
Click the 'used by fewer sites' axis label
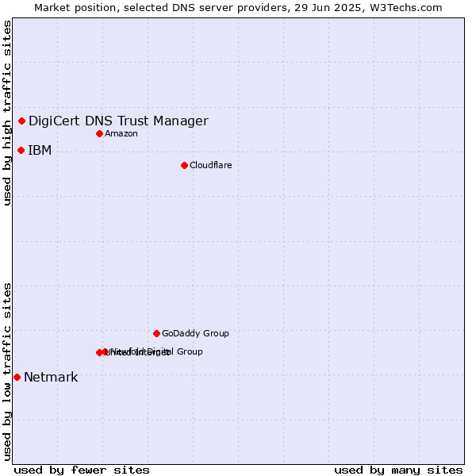point(82,470)
